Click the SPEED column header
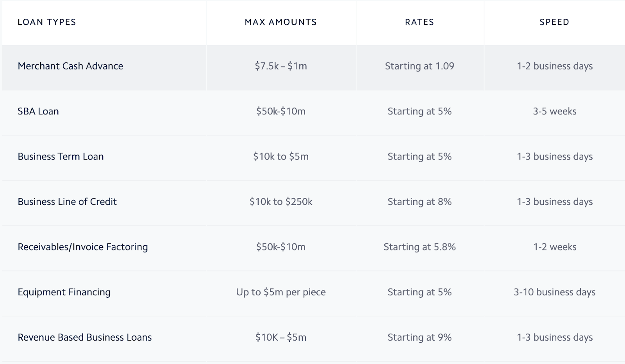The height and width of the screenshot is (364, 625). tap(554, 22)
